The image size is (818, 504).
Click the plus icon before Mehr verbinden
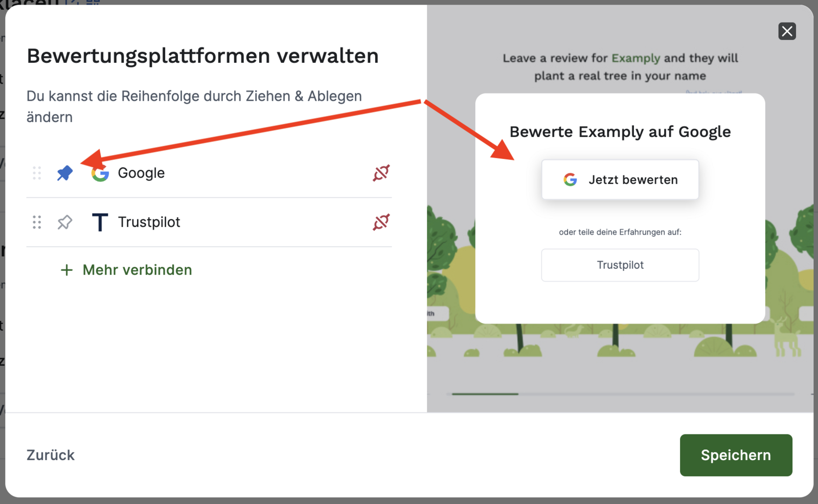point(66,270)
